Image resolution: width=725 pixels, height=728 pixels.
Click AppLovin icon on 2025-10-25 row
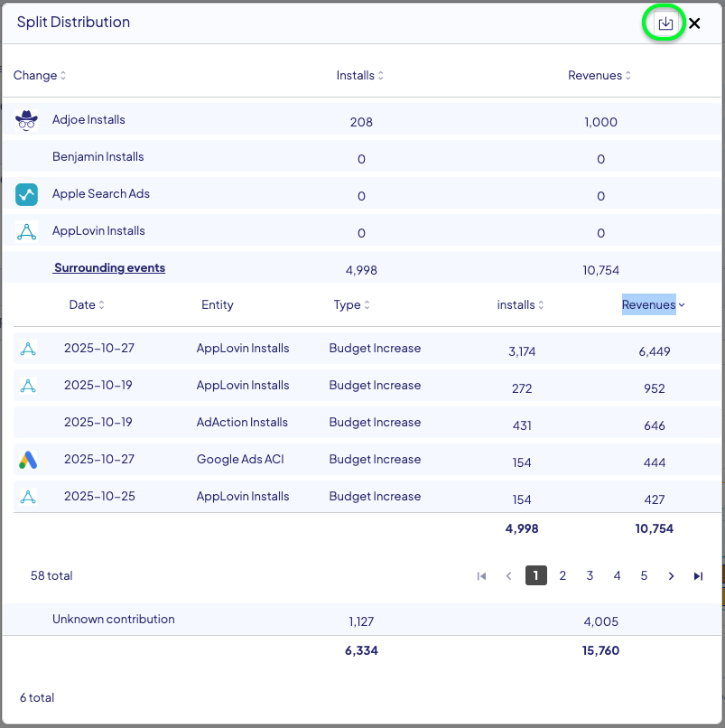coord(27,497)
